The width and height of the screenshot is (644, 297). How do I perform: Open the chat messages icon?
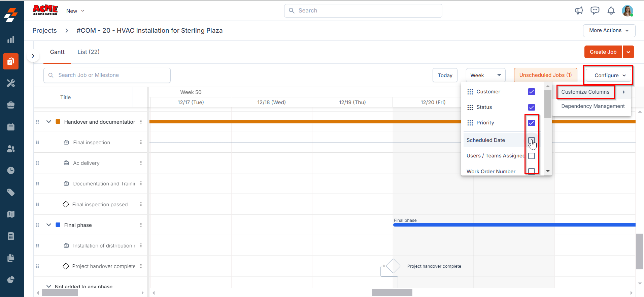coord(595,11)
